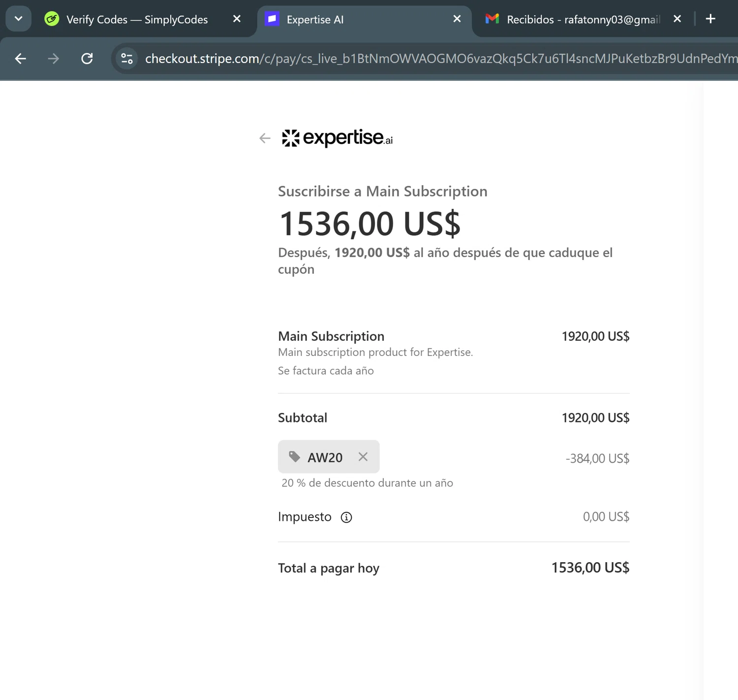This screenshot has height=700, width=738.
Task: Click '20 % de descuento durante un año'
Action: tap(367, 483)
